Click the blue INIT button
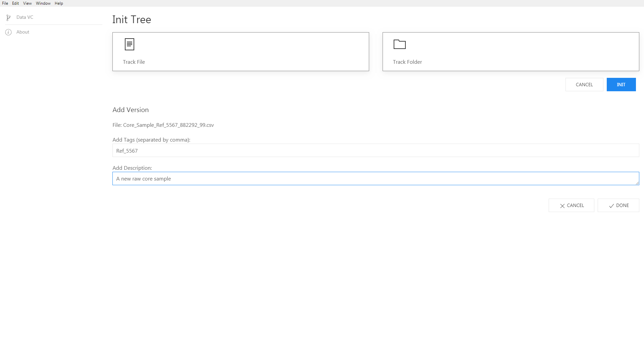The image size is (644, 362). [621, 85]
